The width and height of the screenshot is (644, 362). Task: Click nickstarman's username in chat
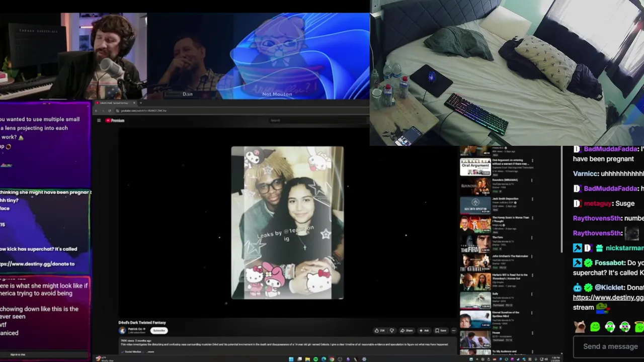[x=624, y=248]
